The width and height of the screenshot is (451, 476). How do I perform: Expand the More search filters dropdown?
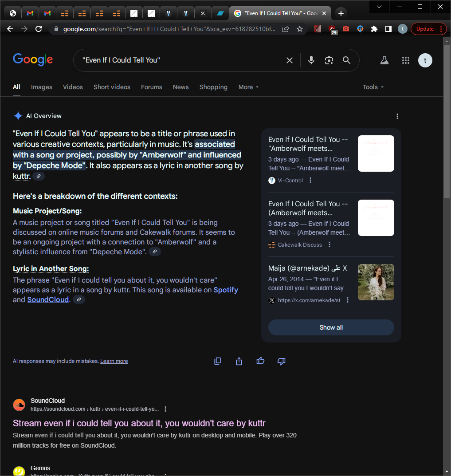[x=249, y=87]
